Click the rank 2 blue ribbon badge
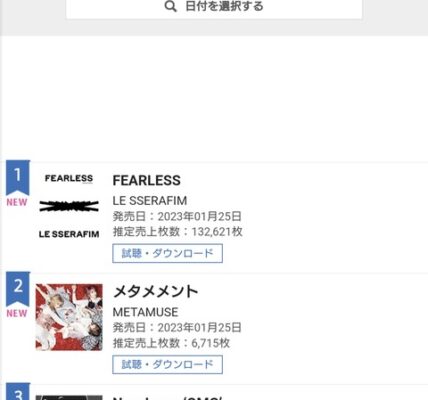Viewport: 428px width, 400px height. tap(18, 289)
